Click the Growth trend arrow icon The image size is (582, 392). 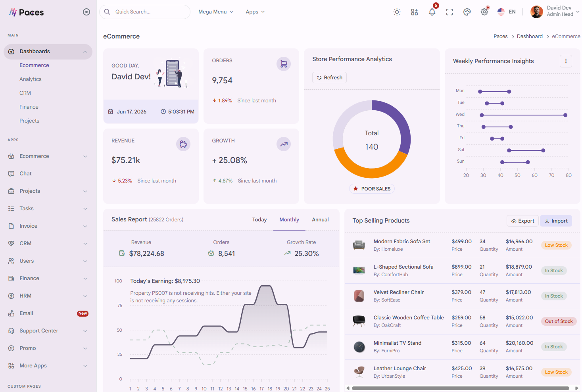point(284,144)
